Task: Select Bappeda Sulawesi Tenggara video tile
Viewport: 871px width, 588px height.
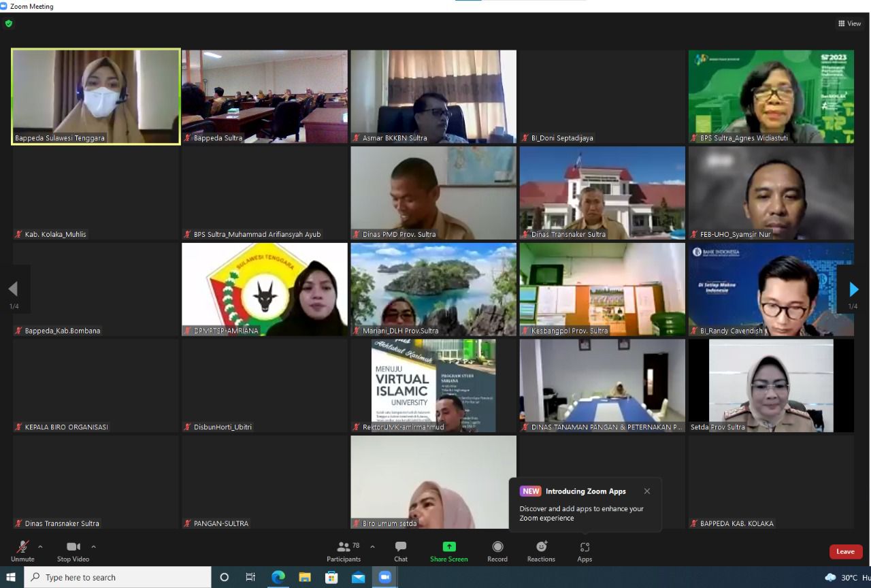Action: pyautogui.click(x=96, y=97)
